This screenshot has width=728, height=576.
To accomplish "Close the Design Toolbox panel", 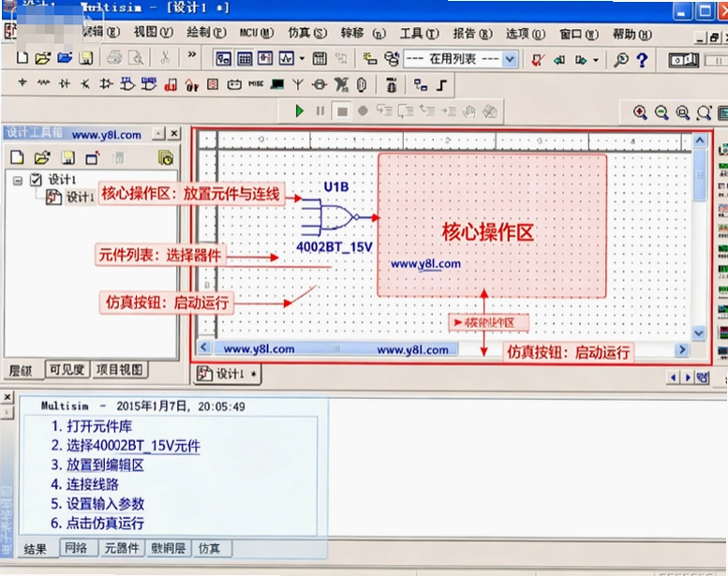I will (x=173, y=134).
